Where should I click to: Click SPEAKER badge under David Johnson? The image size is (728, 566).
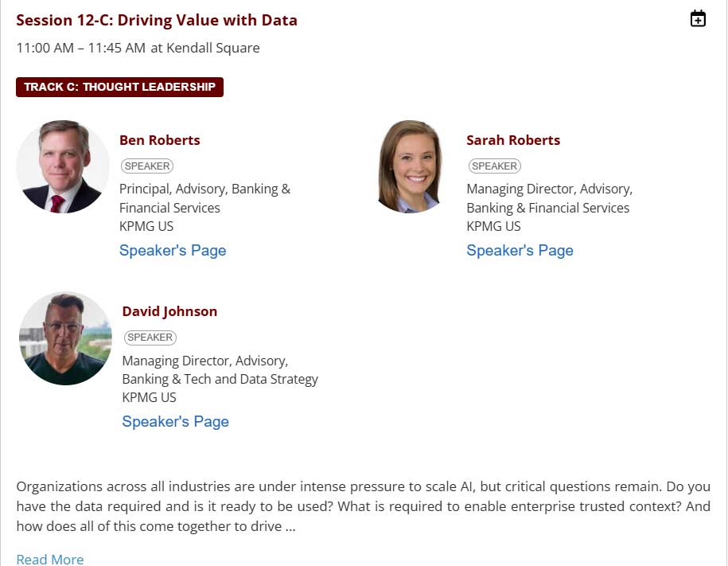(x=150, y=338)
